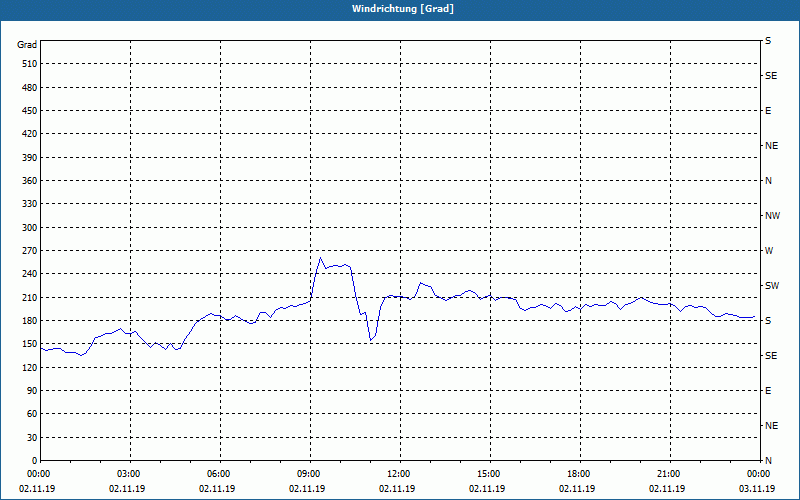Click the blue line's deep dip near 11:00

tap(370, 340)
